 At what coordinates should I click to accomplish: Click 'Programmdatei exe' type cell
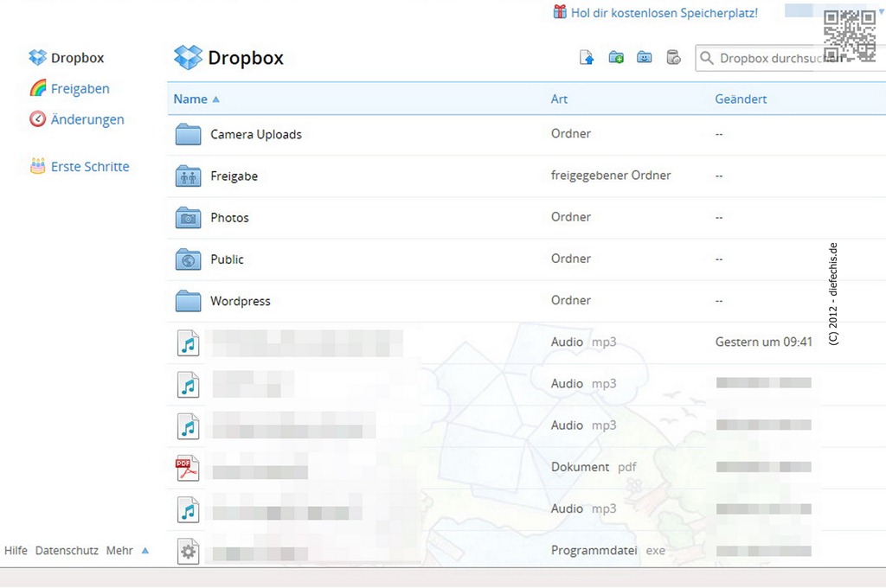pyautogui.click(x=608, y=550)
